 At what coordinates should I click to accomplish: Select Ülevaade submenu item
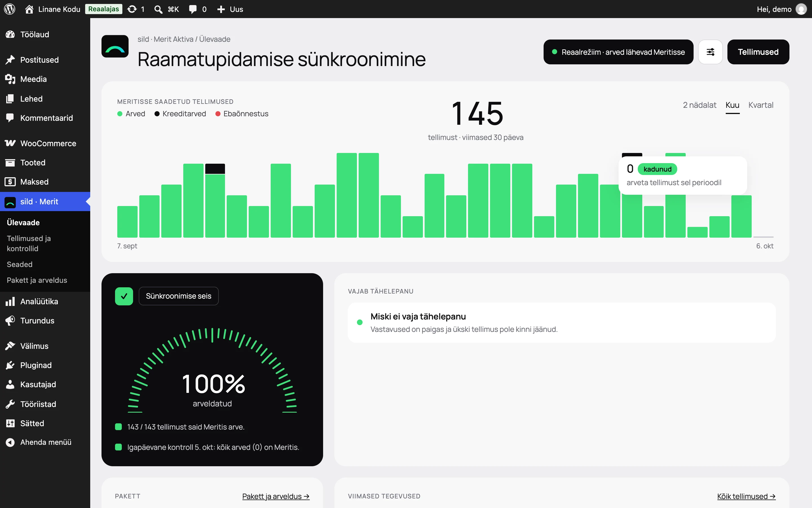[x=45, y=222]
